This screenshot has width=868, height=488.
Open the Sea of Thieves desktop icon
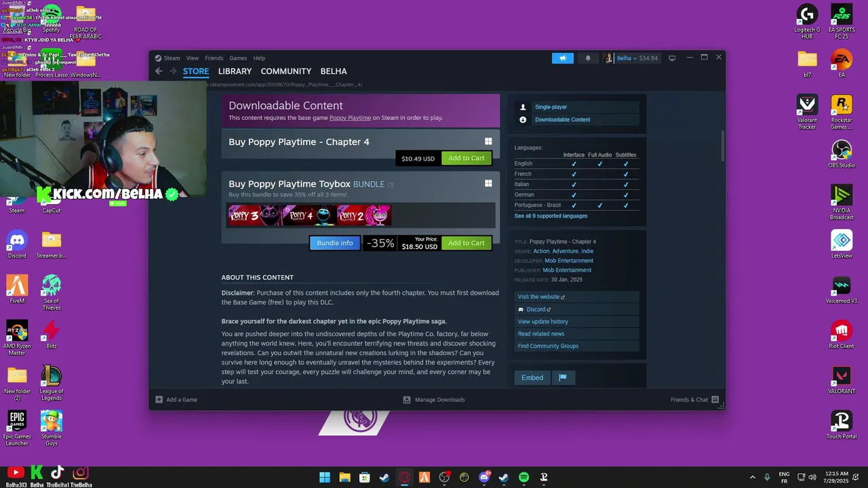point(52,293)
